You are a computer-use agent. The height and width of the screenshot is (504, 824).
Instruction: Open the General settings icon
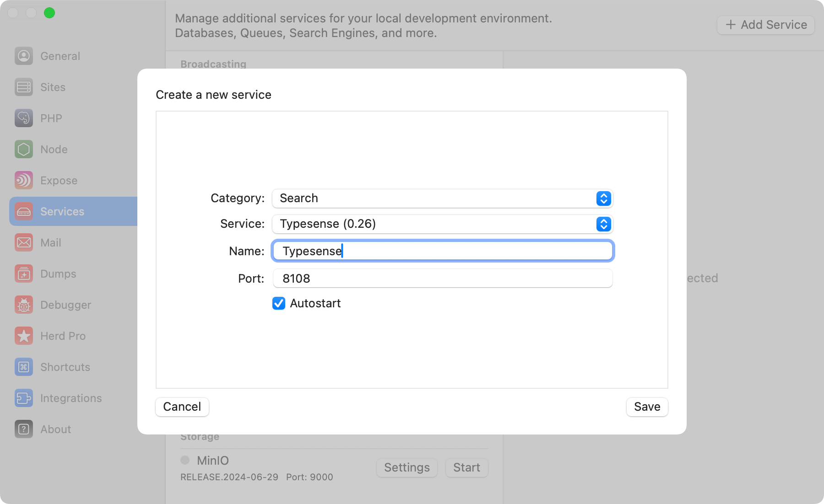pyautogui.click(x=23, y=56)
